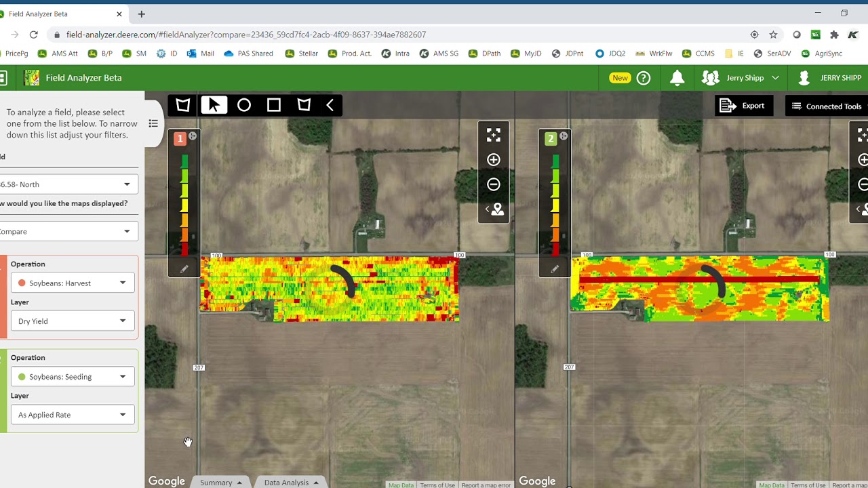Image resolution: width=868 pixels, height=488 pixels.
Task: Open the CCMS bookmark
Action: point(698,54)
